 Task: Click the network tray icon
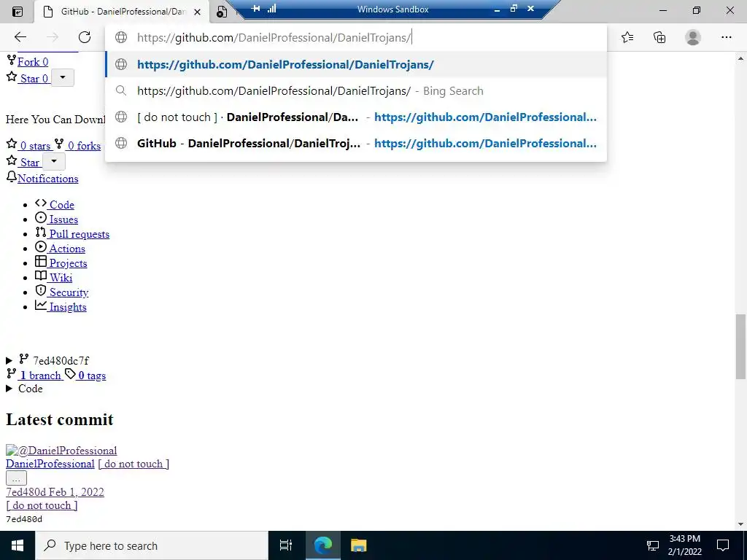click(652, 545)
